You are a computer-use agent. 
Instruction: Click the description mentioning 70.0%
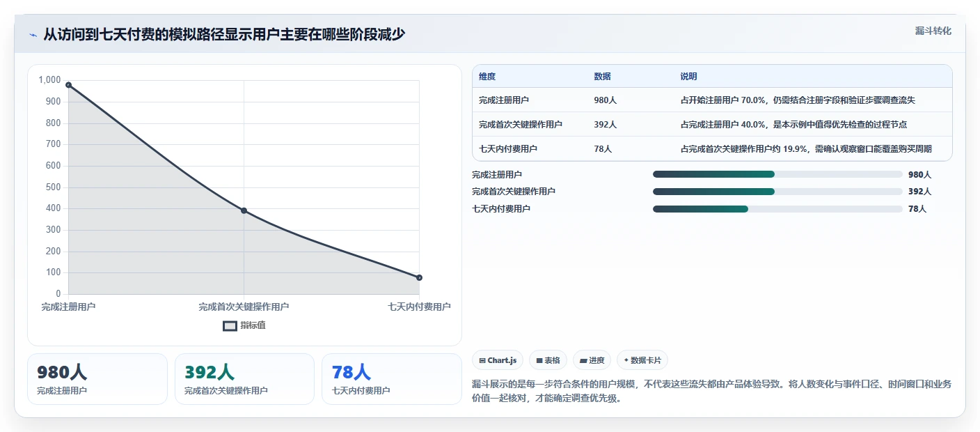click(x=798, y=100)
